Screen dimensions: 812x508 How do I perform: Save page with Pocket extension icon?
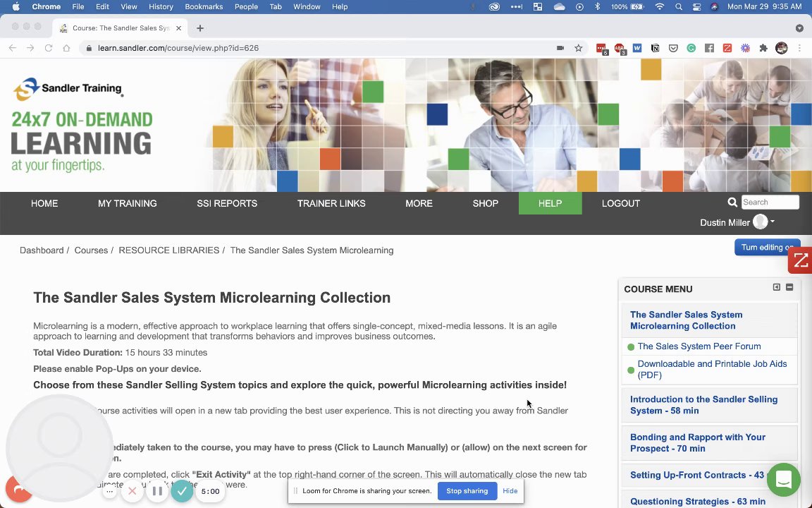click(x=673, y=48)
